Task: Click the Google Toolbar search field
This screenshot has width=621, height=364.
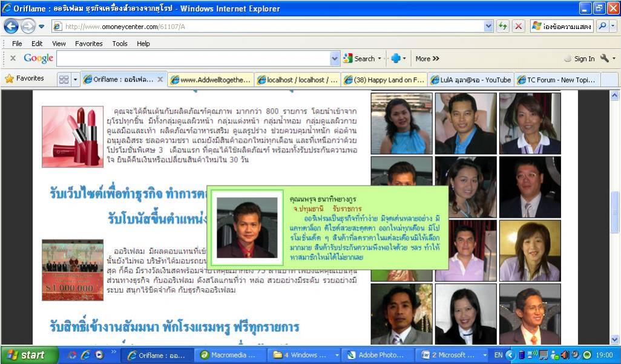Action: click(194, 59)
